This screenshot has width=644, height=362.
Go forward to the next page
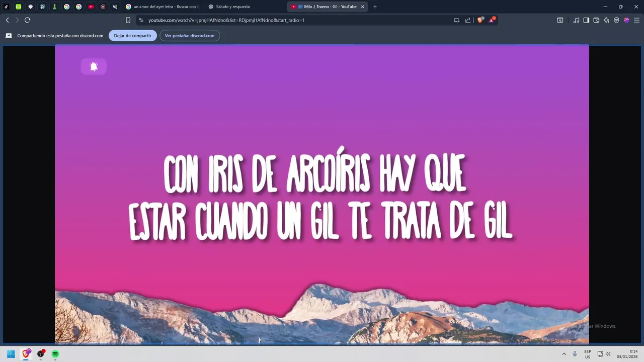(x=17, y=20)
